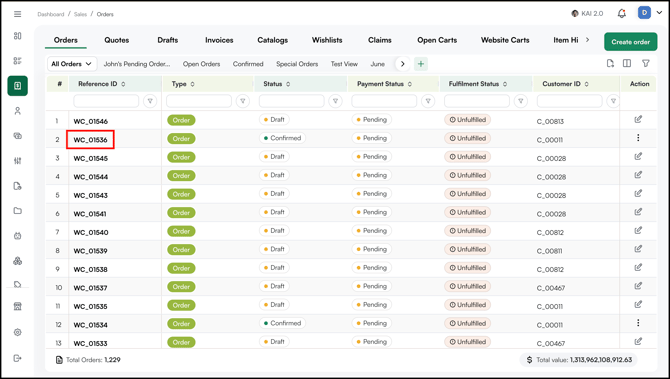Click the plus icon to add view

tap(421, 64)
